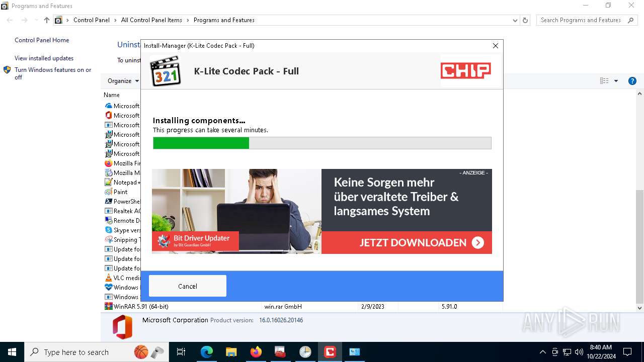
Task: Click the product version 16.0.16026.20146 text
Action: click(x=281, y=320)
